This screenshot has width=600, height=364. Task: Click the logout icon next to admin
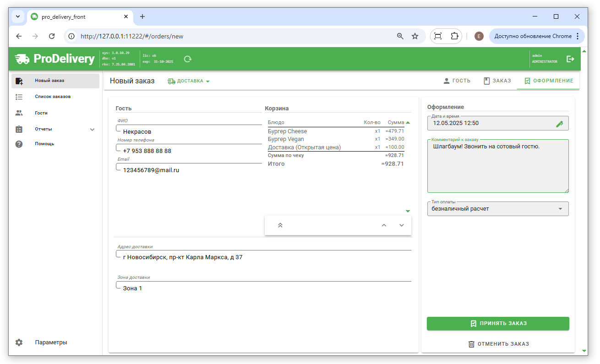pos(570,59)
